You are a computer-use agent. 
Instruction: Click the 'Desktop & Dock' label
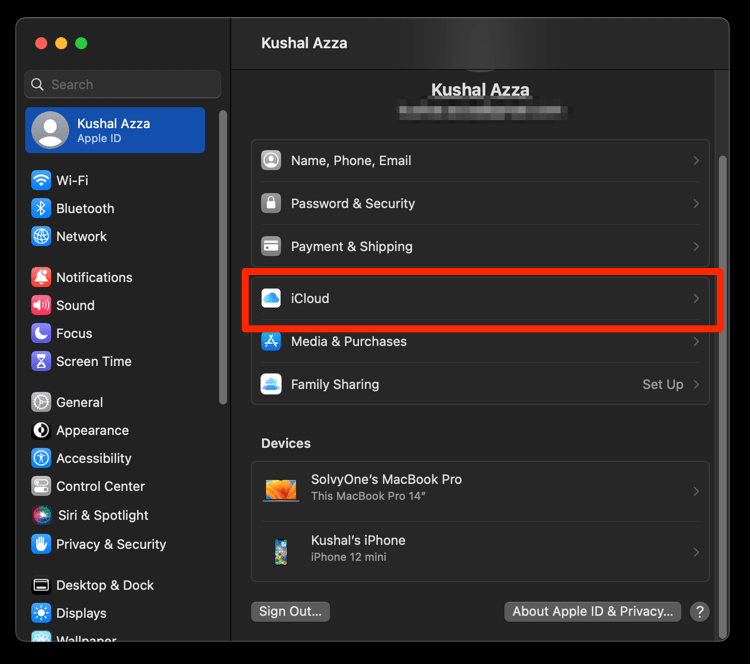pos(105,585)
